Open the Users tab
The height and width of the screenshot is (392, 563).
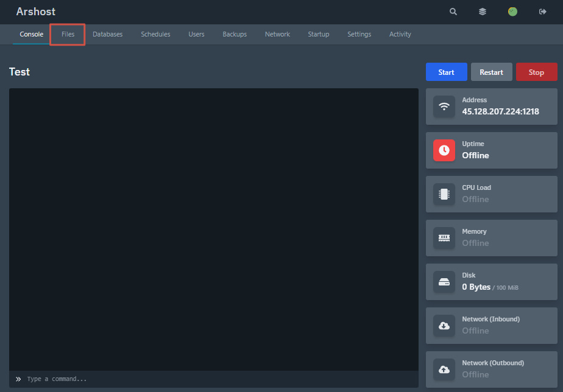[x=196, y=34]
